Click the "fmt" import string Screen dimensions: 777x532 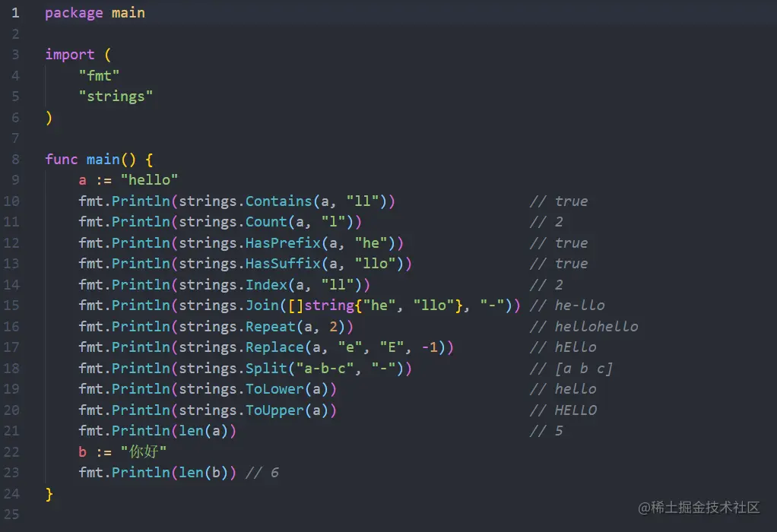[x=99, y=75]
